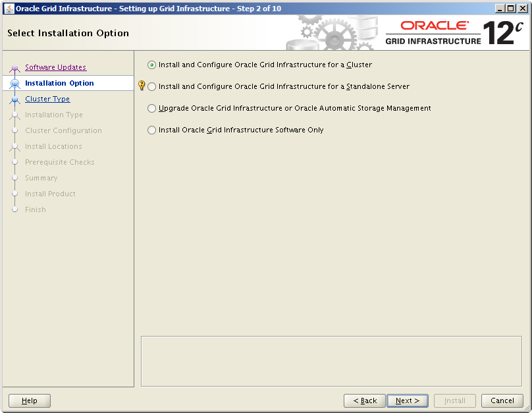Click the current Installation Option step
This screenshot has height=413, width=532.
[x=59, y=83]
